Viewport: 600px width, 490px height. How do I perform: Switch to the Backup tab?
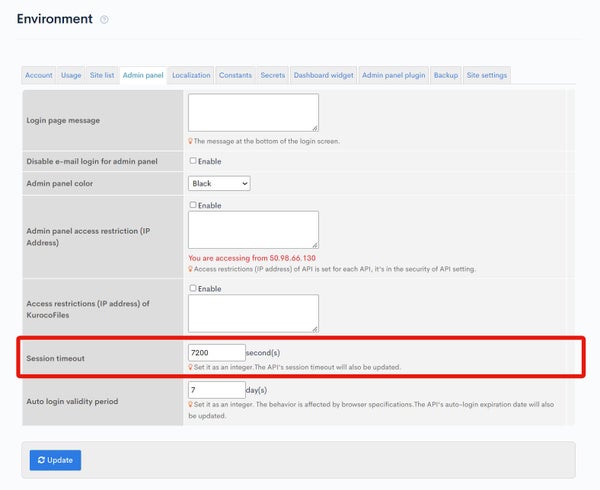click(446, 75)
